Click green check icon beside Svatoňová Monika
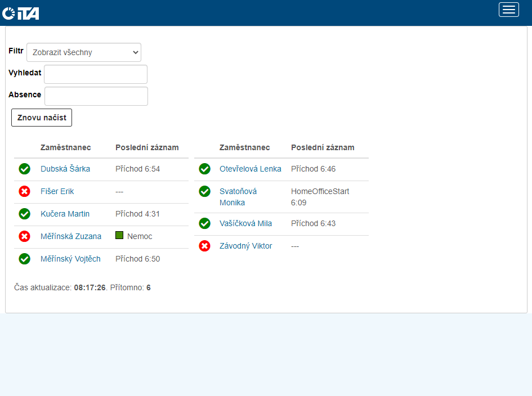This screenshot has width=532, height=396. [x=204, y=191]
